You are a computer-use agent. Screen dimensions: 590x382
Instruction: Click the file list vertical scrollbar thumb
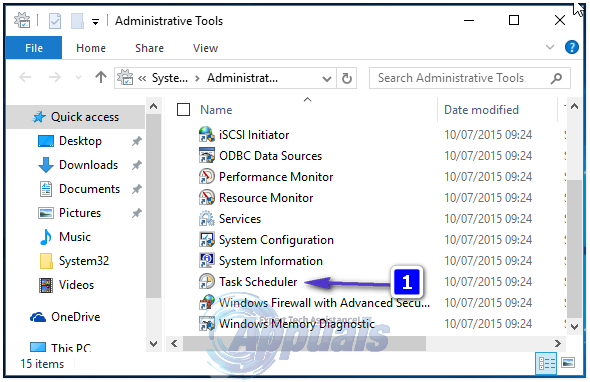click(x=574, y=248)
